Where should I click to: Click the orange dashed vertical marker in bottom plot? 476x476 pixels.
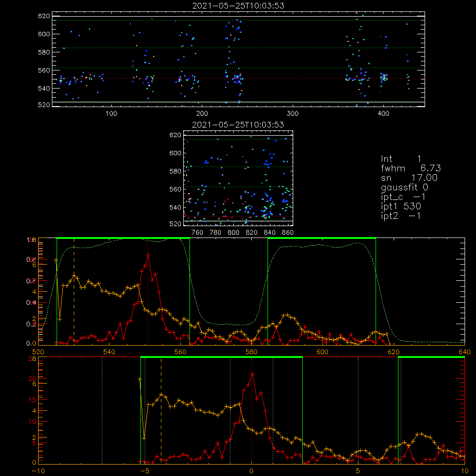161,410
